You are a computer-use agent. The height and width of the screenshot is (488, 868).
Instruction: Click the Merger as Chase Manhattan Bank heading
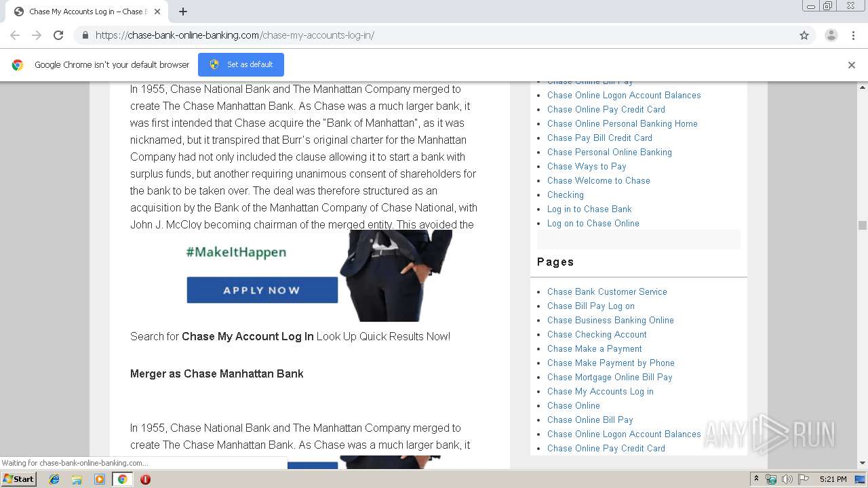tap(217, 373)
